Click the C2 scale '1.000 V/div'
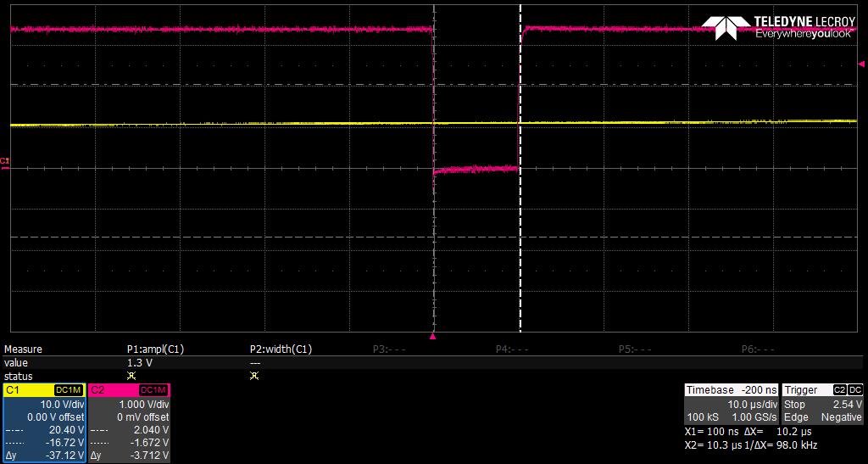Screen dimensions: 868x464 click(144, 405)
